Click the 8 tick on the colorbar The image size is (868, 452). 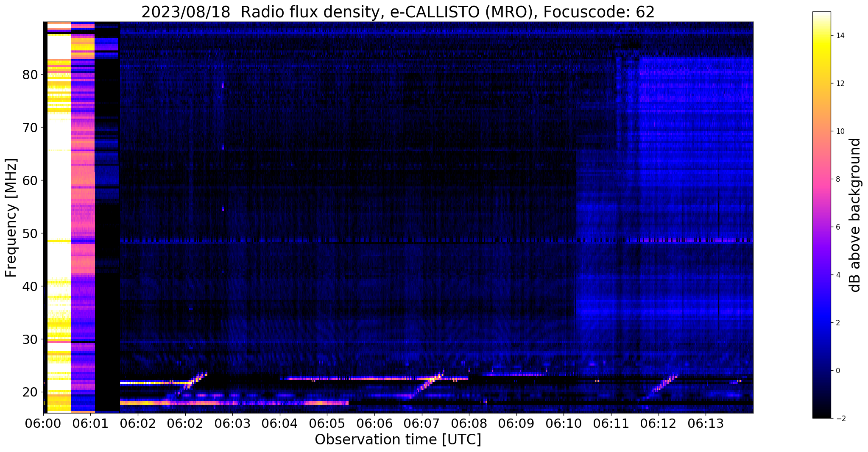pyautogui.click(x=837, y=179)
